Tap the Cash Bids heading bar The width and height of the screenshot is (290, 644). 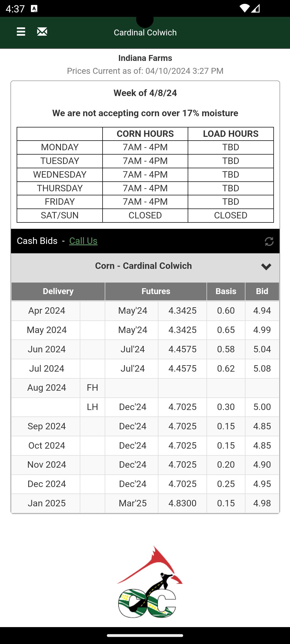point(37,241)
